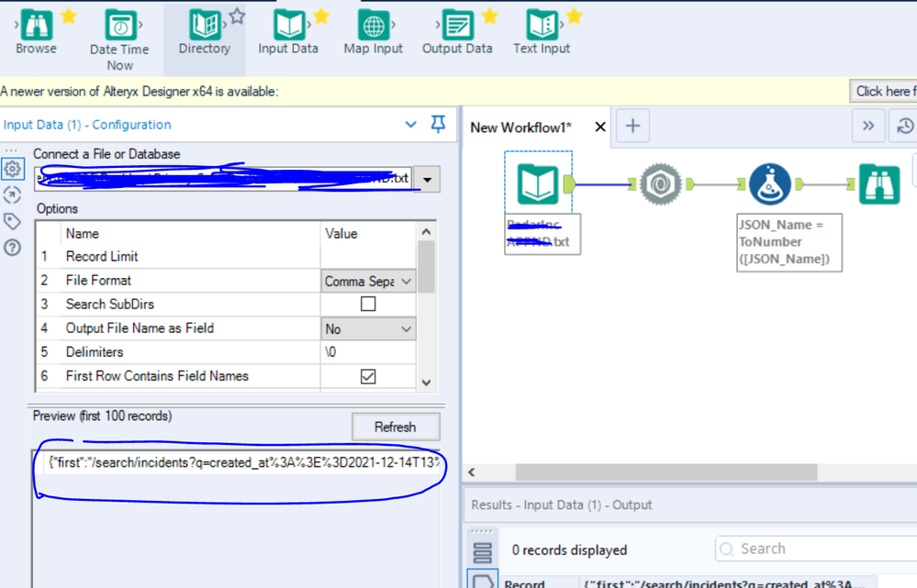Open the Annotation tag tab icon

[x=12, y=221]
